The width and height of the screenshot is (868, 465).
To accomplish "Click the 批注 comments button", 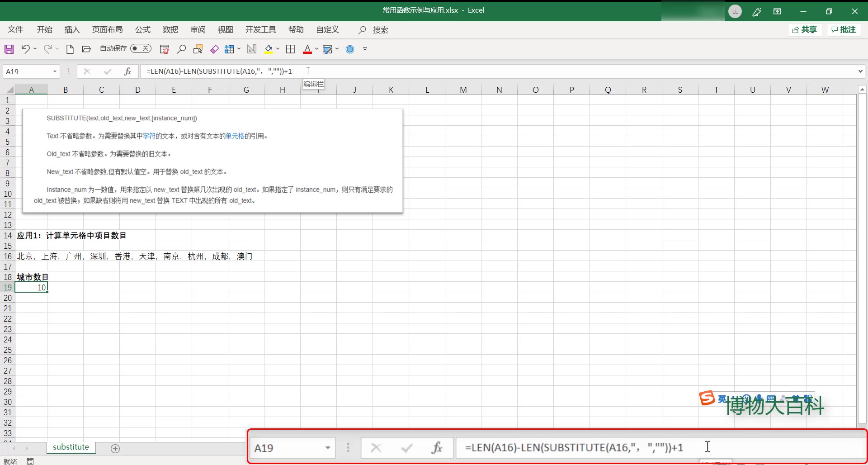I will click(x=844, y=29).
